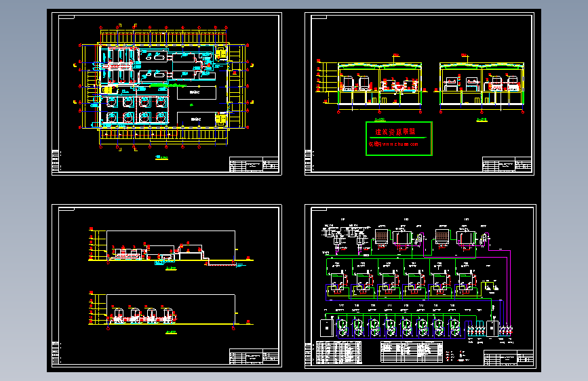
Task: Click the lower long section with four units
Action: 171,310
